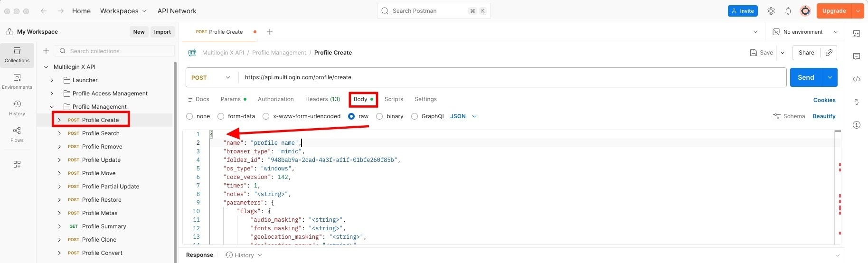Click the Send button
Image resolution: width=868 pixels, height=263 pixels.
[x=806, y=77]
